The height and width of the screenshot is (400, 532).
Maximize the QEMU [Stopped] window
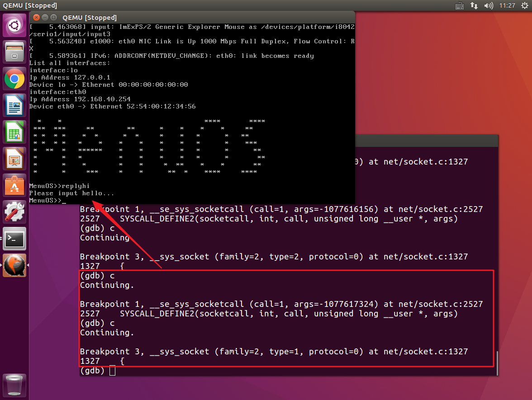pos(53,17)
